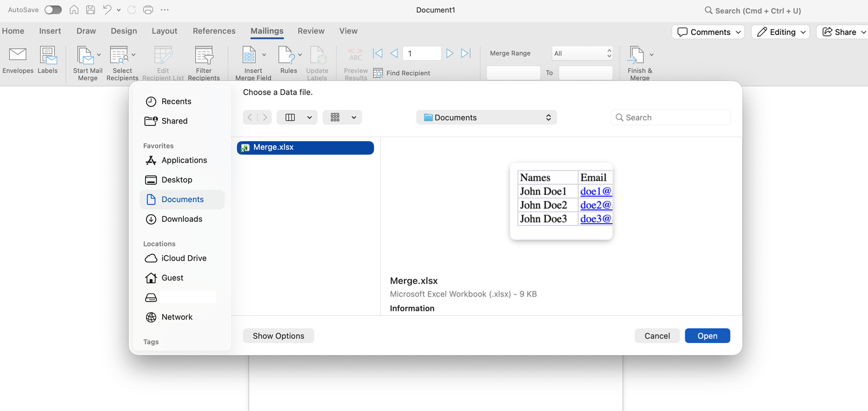Click the Merge.xlsx preview thumbnail
Screen dimensions: 868x411
561,201
